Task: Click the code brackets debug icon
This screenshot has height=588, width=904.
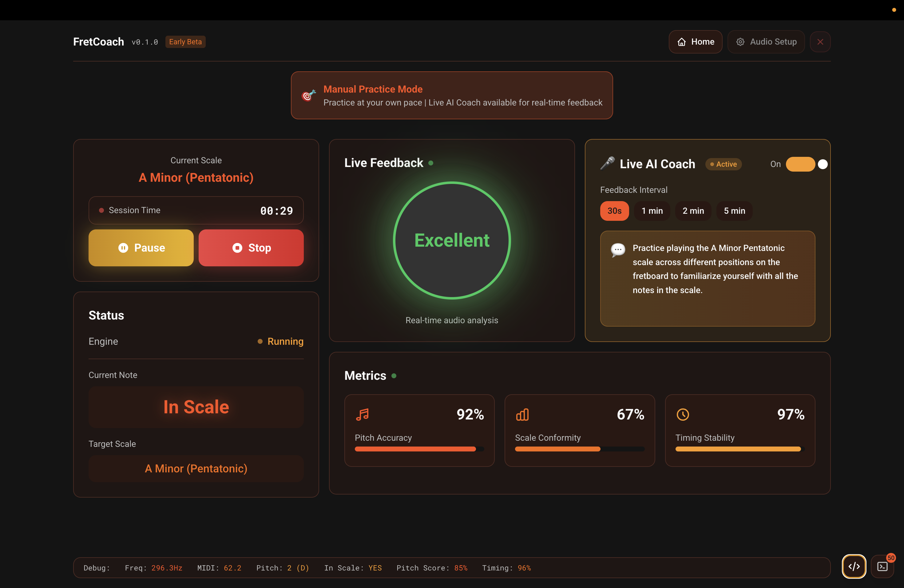Action: [x=854, y=566]
